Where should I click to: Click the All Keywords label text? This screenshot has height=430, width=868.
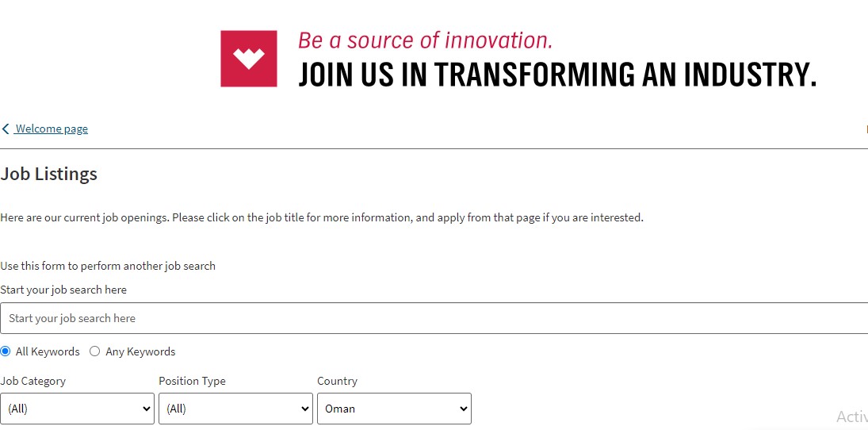tap(48, 352)
